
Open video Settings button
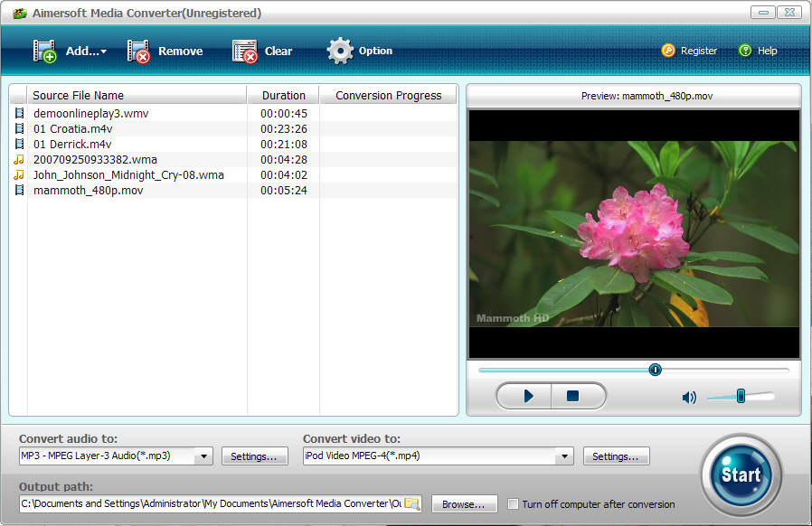point(617,456)
